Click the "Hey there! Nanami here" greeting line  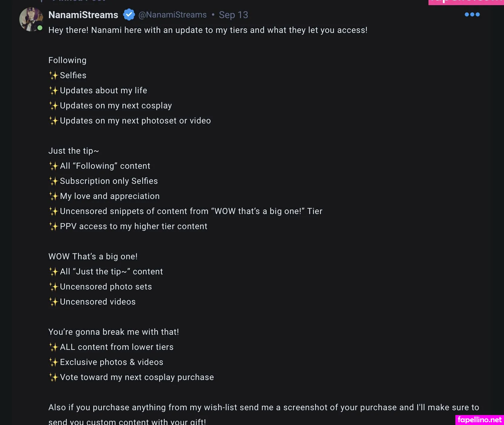click(x=208, y=30)
